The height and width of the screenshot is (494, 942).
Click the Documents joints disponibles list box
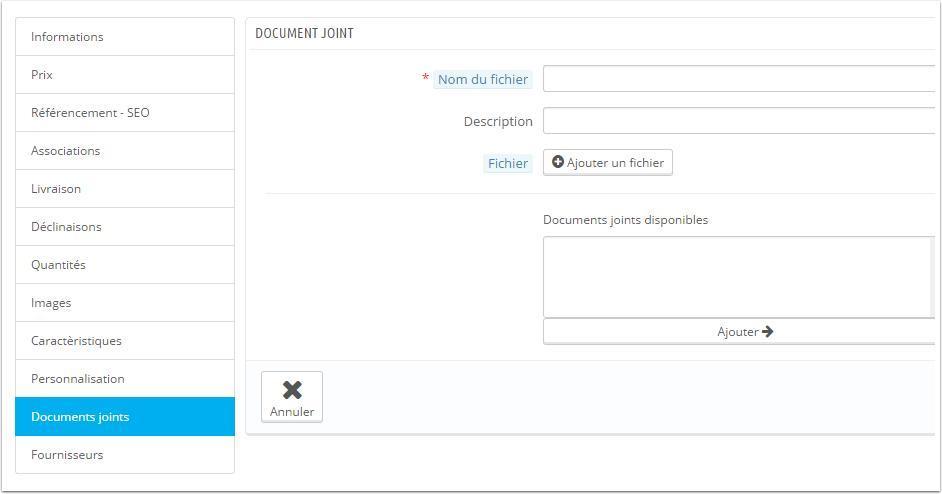click(739, 277)
